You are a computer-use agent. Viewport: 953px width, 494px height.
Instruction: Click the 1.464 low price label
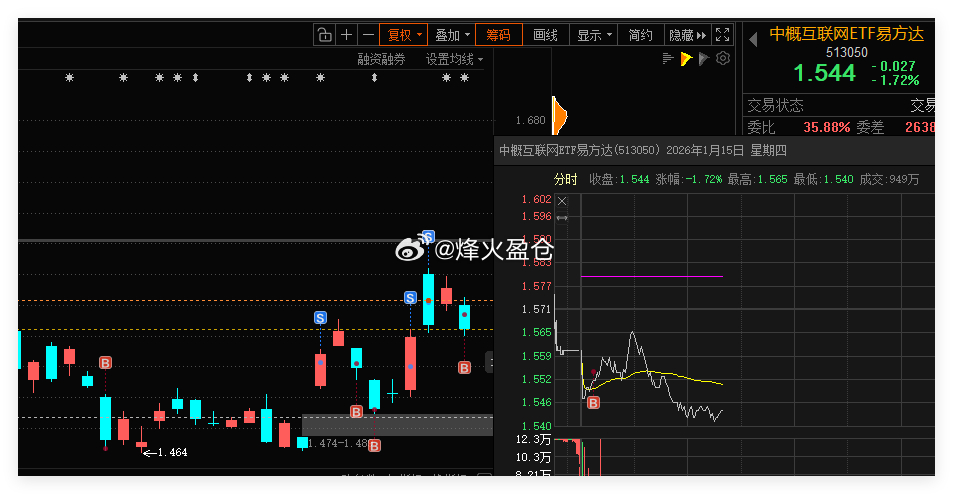tap(172, 452)
